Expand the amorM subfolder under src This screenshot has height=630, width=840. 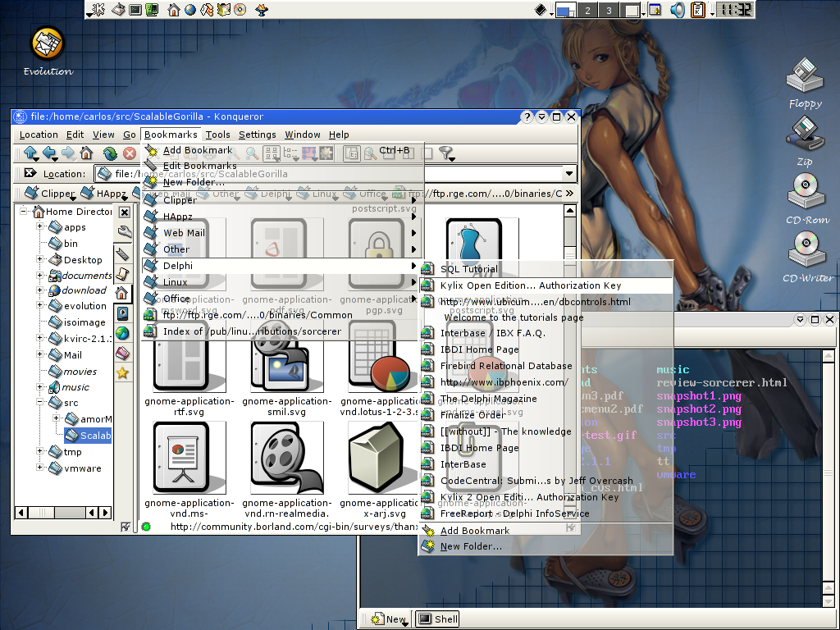coord(57,418)
